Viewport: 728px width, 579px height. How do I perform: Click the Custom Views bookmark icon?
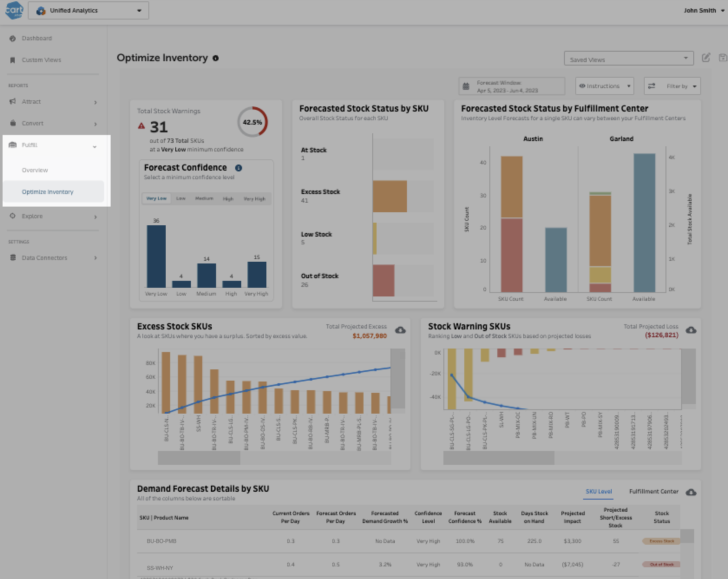(13, 60)
